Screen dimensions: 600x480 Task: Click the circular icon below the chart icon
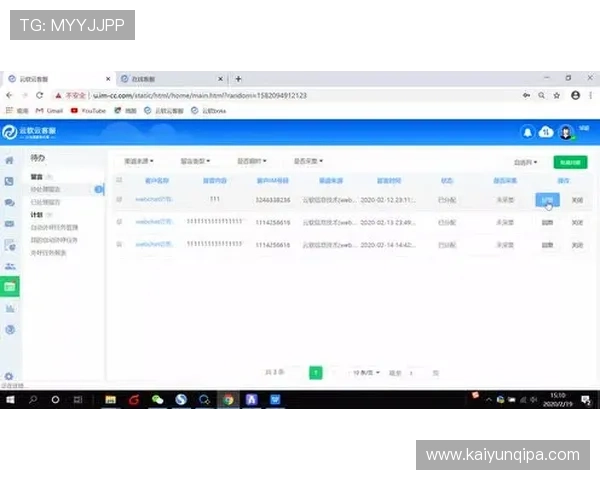click(x=10, y=330)
